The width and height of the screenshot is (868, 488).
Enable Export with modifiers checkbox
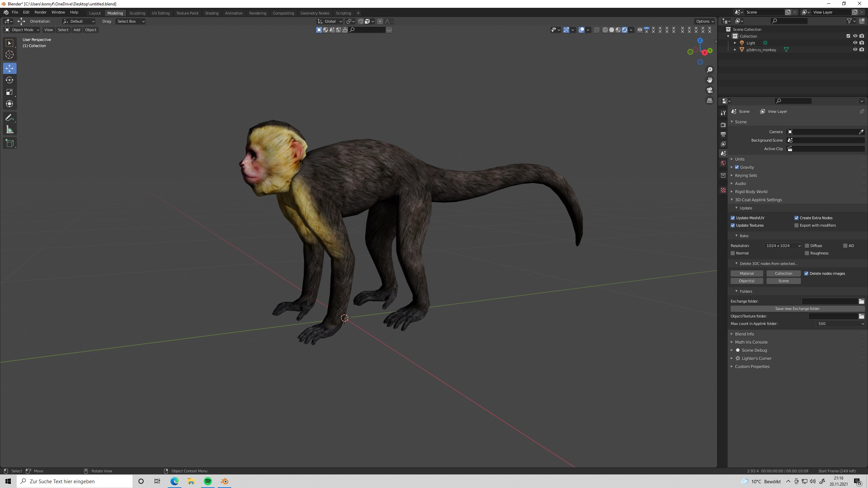pyautogui.click(x=796, y=225)
